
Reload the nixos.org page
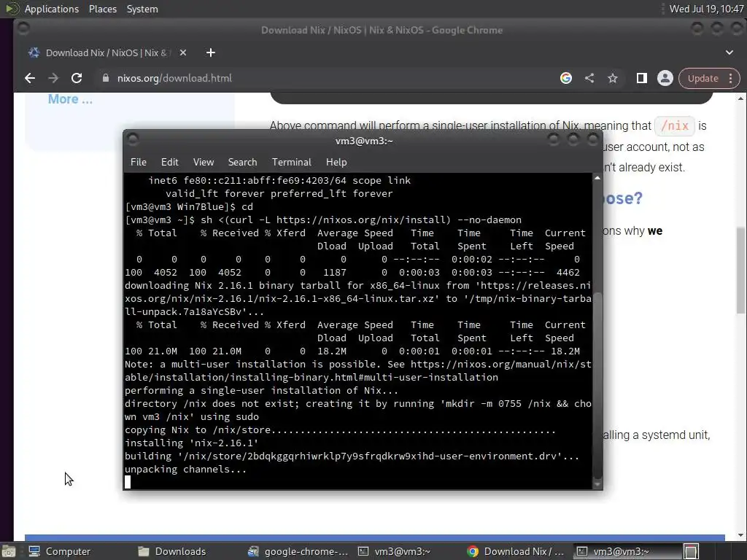(x=77, y=78)
